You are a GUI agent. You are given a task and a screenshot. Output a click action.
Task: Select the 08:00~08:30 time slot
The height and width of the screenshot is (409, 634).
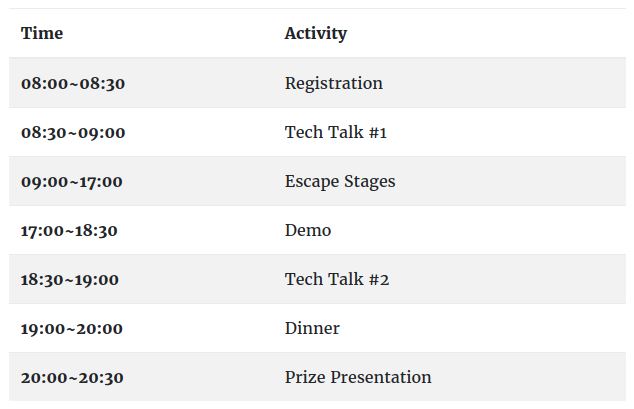click(x=73, y=83)
